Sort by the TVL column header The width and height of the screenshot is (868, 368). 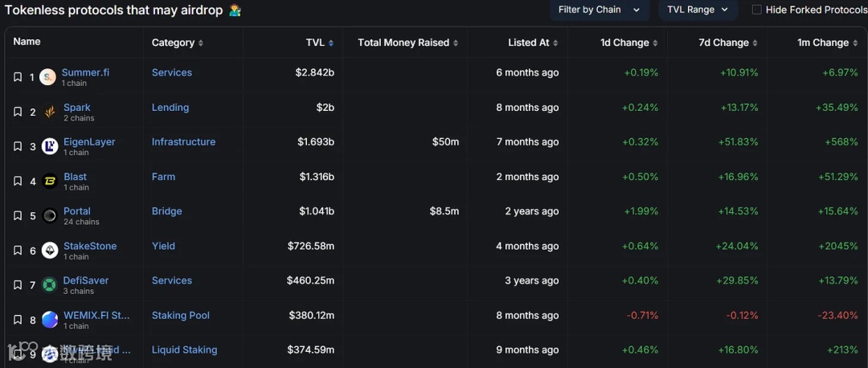pos(319,43)
